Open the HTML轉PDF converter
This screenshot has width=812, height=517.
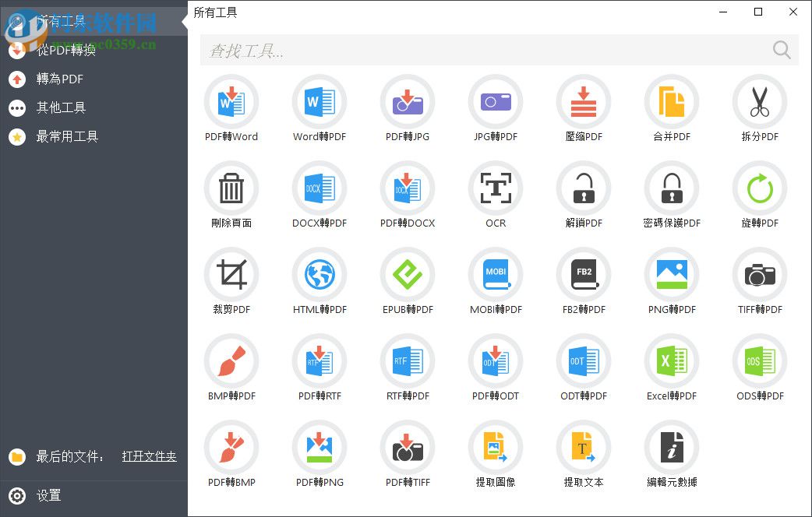pyautogui.click(x=320, y=282)
